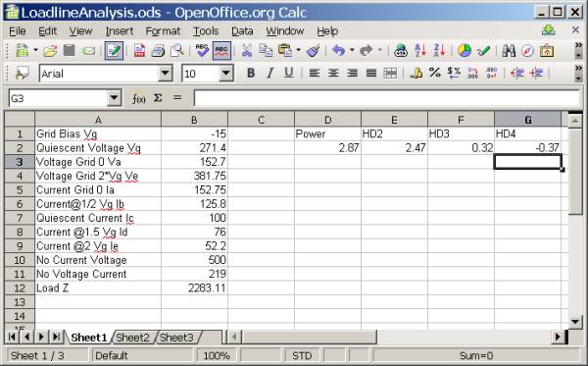Viewport: 588px width, 366px height.
Task: Align cell contents left
Action: click(x=315, y=73)
